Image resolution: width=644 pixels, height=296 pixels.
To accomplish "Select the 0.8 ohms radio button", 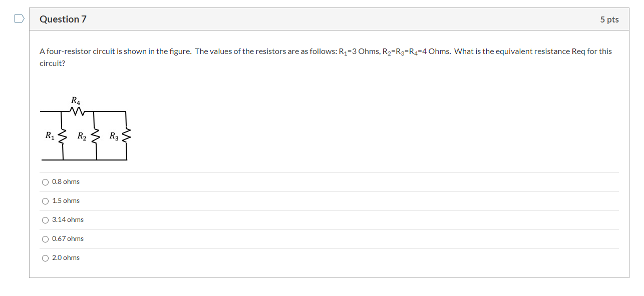I will (45, 182).
